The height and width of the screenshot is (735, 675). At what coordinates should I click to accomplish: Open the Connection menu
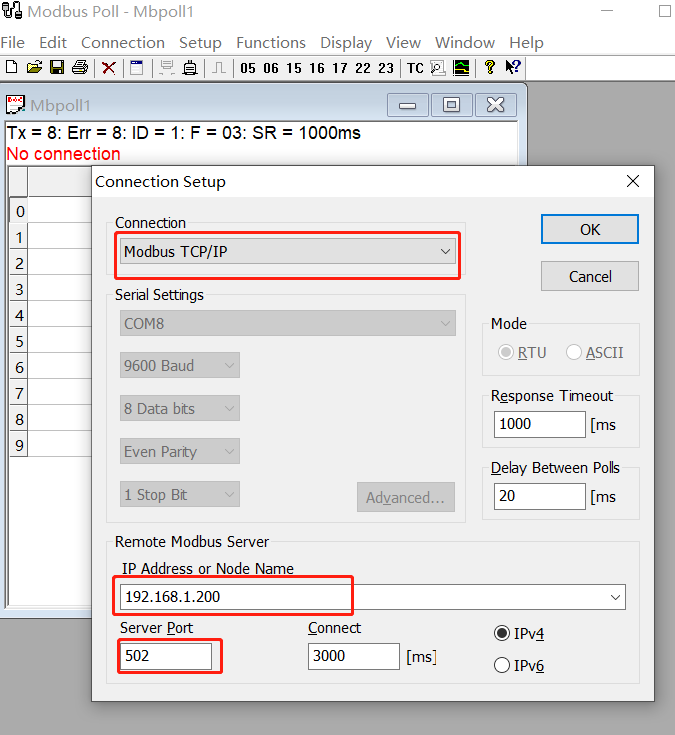(x=122, y=42)
